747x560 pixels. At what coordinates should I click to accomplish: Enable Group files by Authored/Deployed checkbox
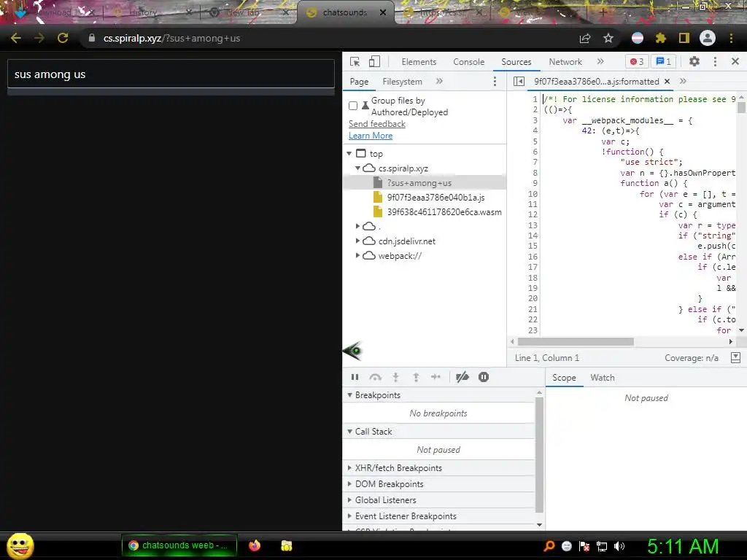[x=353, y=106]
